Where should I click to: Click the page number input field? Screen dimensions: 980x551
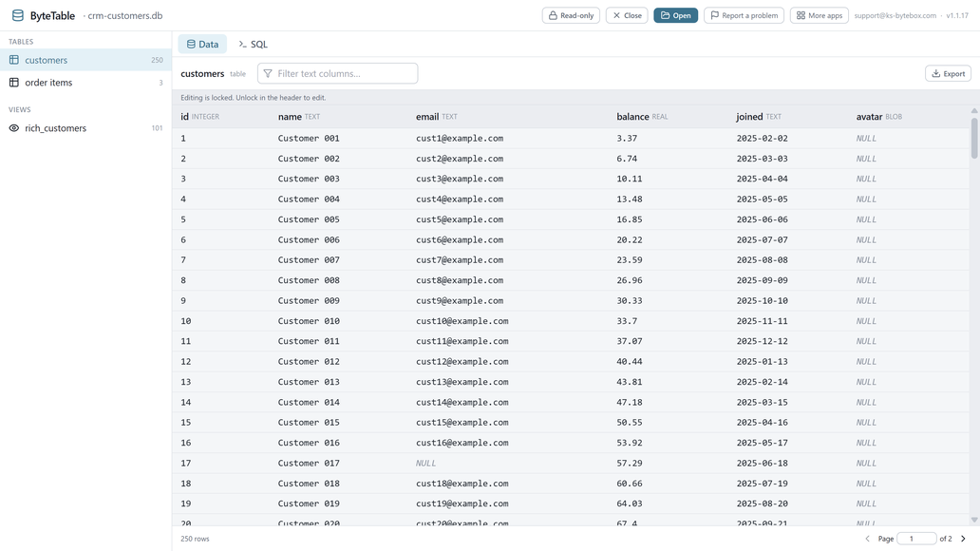916,539
